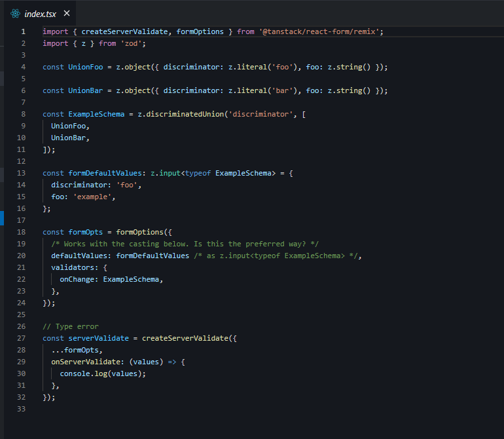The height and width of the screenshot is (439, 504).
Task: Click UnionBar entry inside the union array
Action: coord(69,138)
